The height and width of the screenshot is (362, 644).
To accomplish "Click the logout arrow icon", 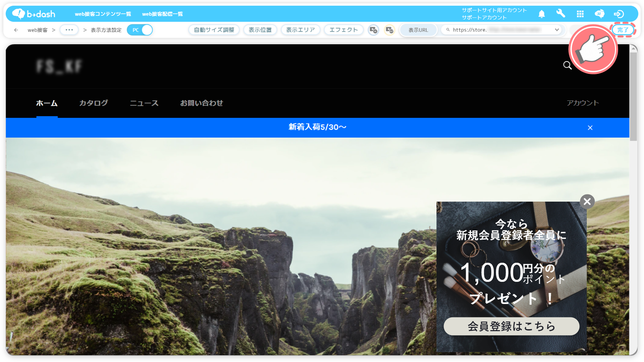I will click(619, 14).
